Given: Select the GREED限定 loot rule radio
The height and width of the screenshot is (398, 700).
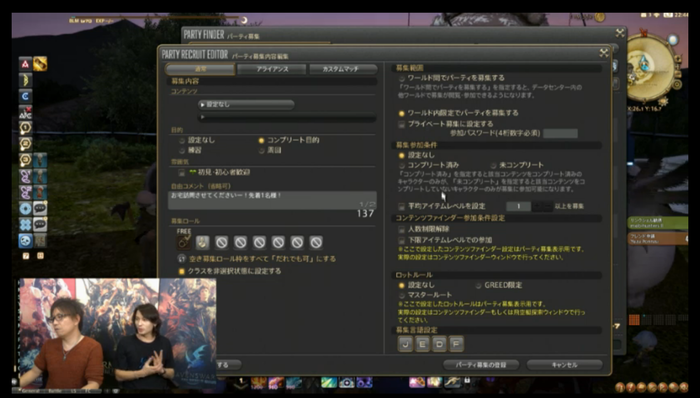Looking at the screenshot, I should point(478,285).
